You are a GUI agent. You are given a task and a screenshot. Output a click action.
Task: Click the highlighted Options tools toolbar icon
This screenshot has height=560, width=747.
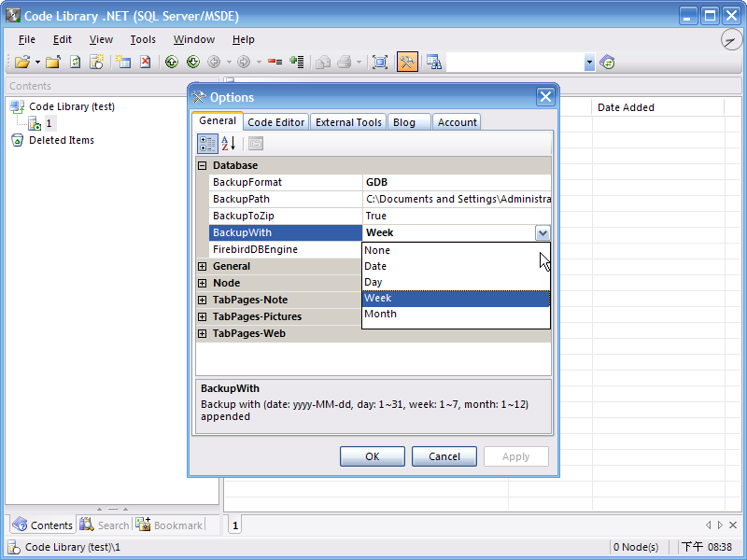tap(407, 62)
